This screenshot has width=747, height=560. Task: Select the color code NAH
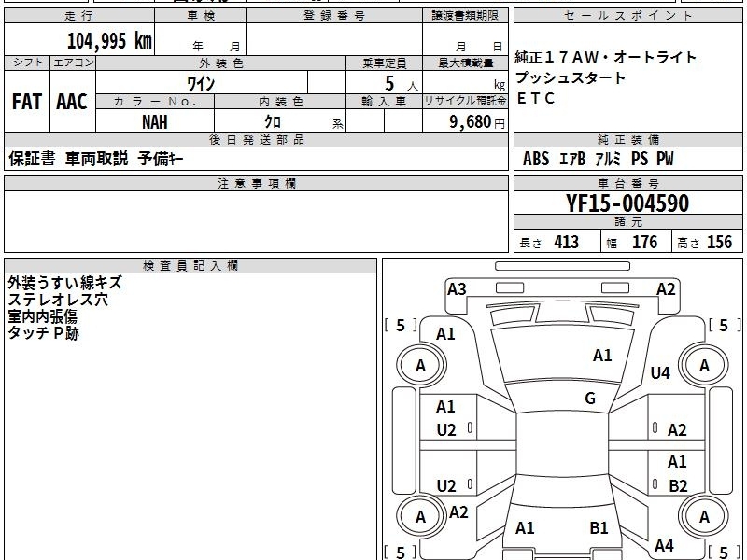(x=155, y=122)
